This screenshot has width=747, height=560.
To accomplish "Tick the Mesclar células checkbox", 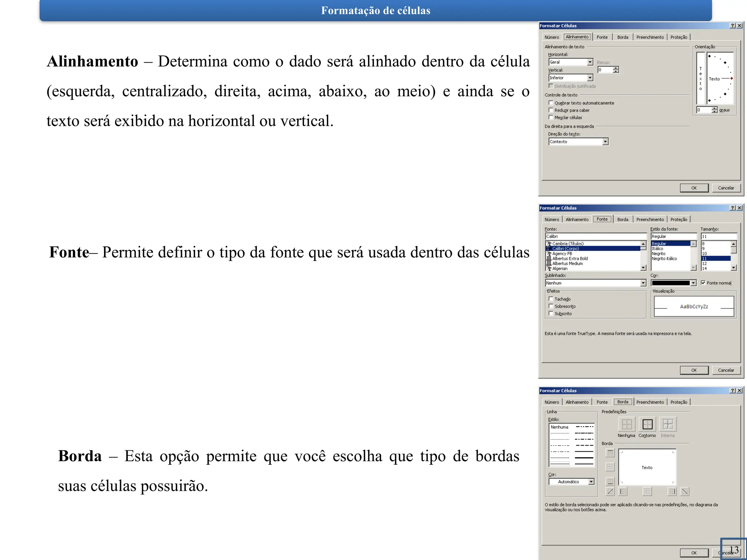I will (x=551, y=117).
